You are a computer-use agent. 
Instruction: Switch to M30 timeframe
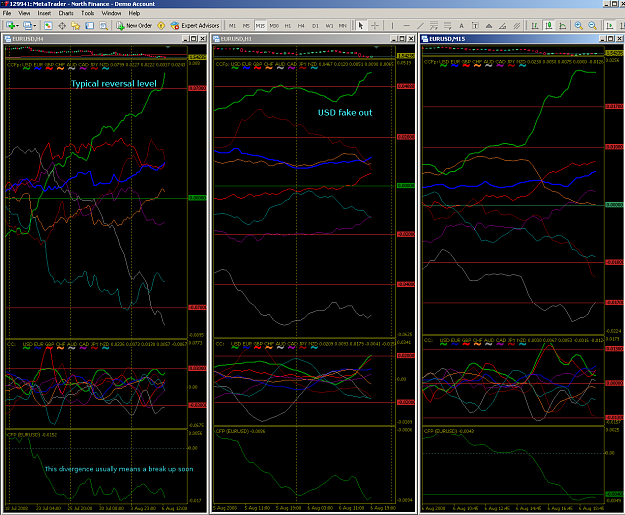coord(274,26)
